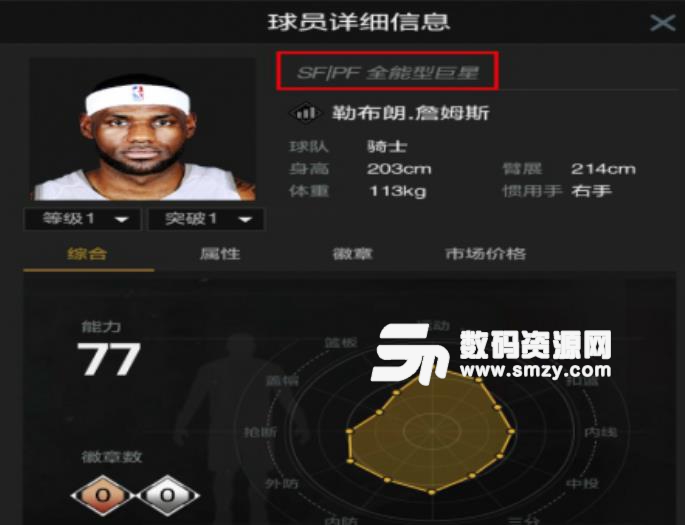685x525 pixels.
Task: Open the 等级1 level dropdown
Action: tap(83, 219)
